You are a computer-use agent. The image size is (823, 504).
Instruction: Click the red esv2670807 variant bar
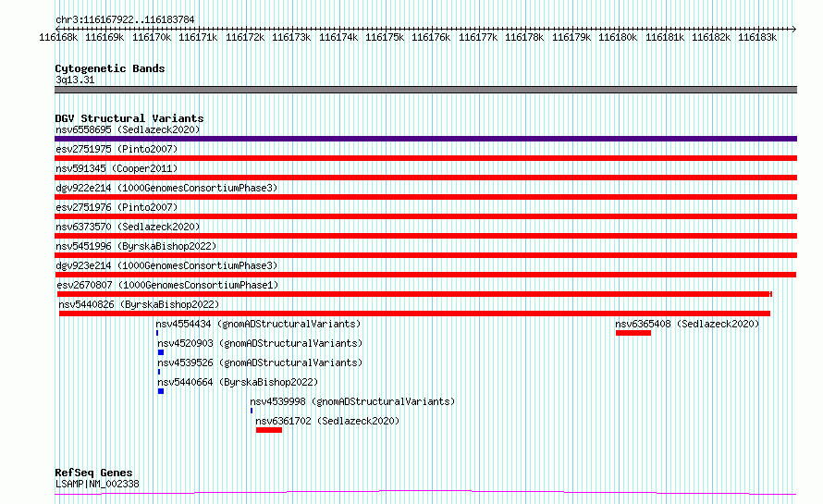(414, 294)
